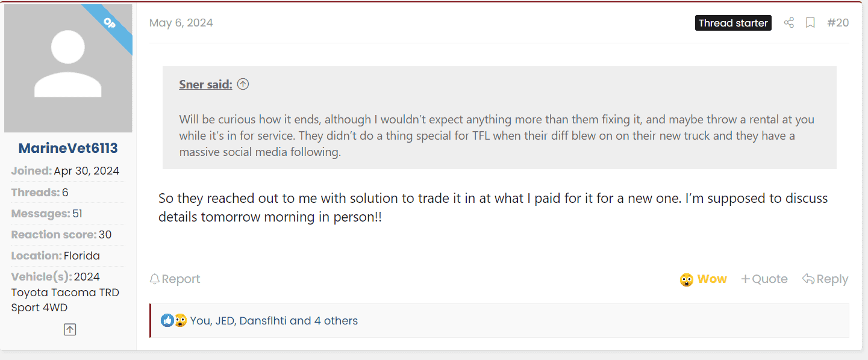
Task: Add this post to multi-quote
Action: (x=764, y=279)
